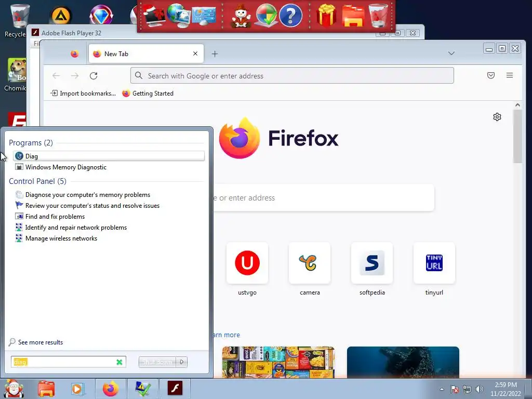Click the Shut down button

(x=157, y=362)
